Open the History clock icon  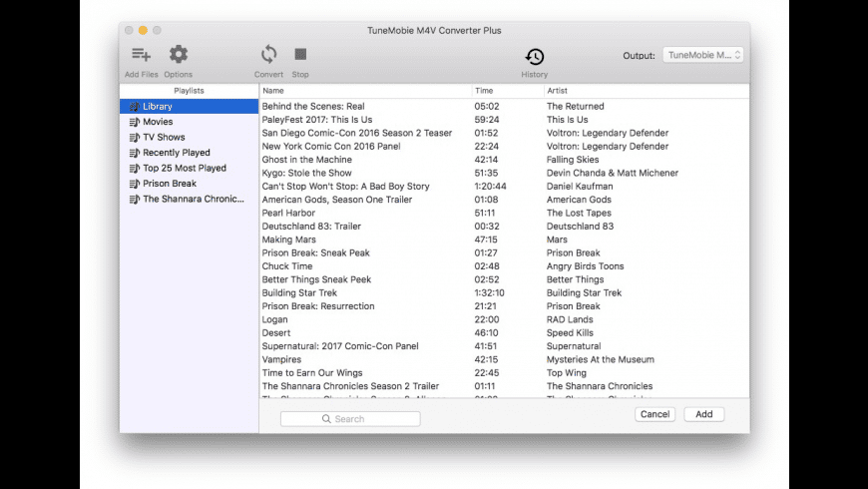coord(535,57)
